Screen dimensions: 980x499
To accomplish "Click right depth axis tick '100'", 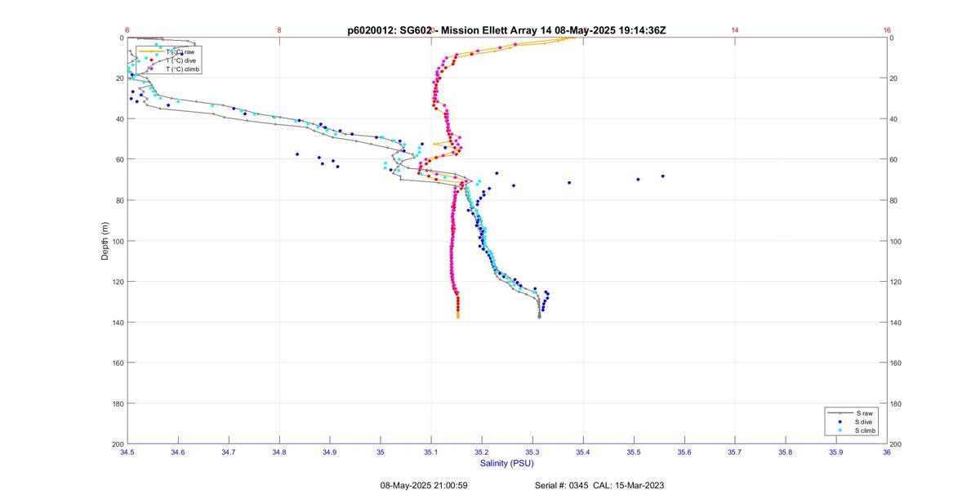I will pos(898,241).
